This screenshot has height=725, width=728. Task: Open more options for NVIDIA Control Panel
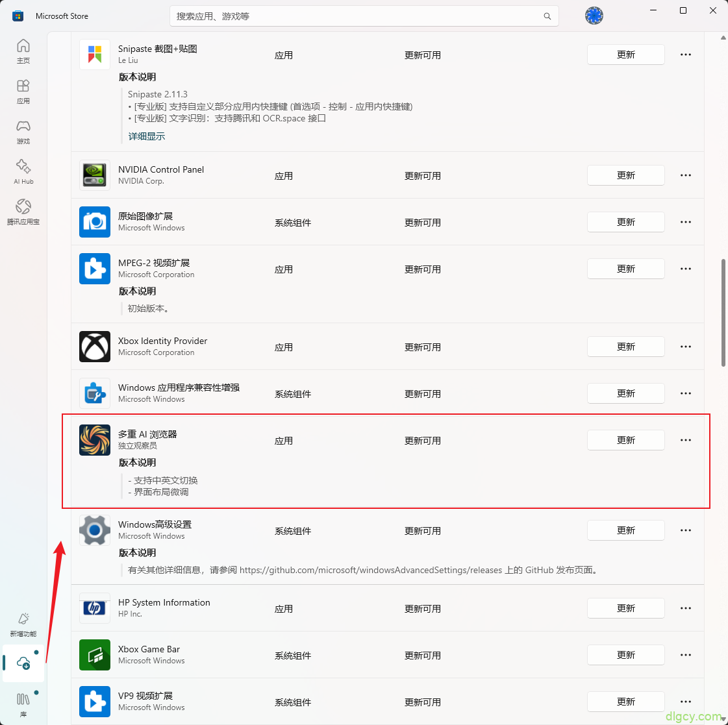(x=685, y=175)
